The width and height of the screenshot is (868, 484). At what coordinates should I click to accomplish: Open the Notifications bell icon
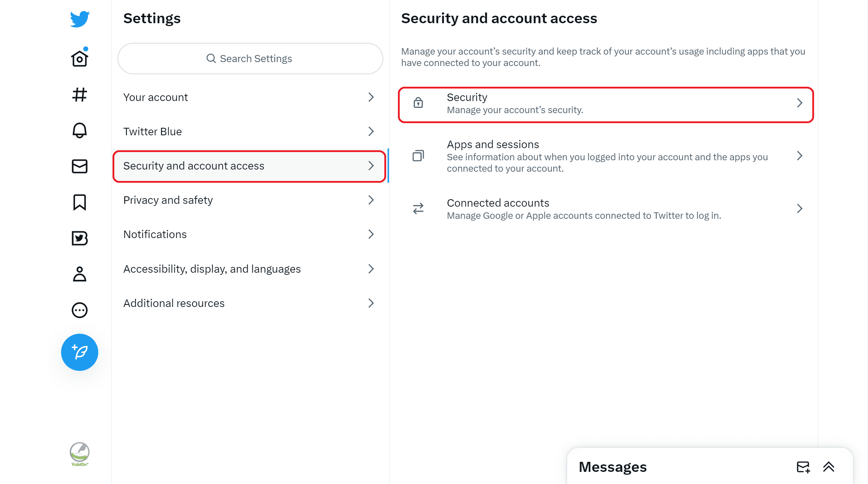click(80, 130)
